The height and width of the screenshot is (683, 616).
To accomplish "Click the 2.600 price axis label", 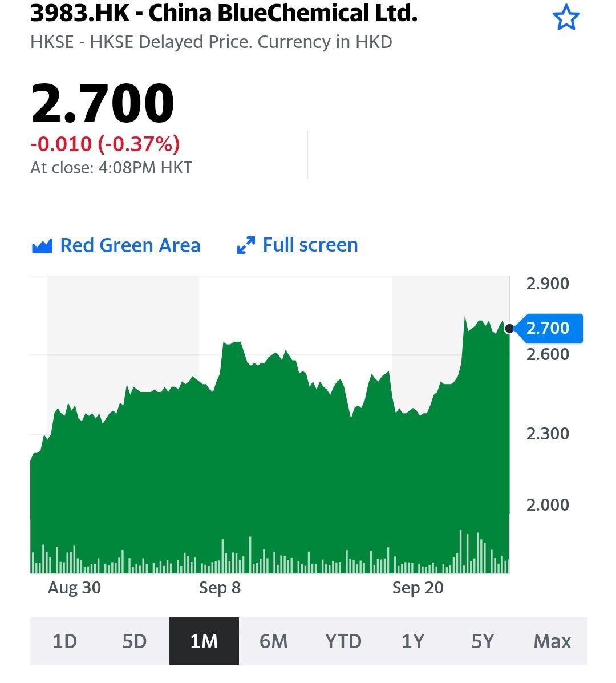I will 548,354.
